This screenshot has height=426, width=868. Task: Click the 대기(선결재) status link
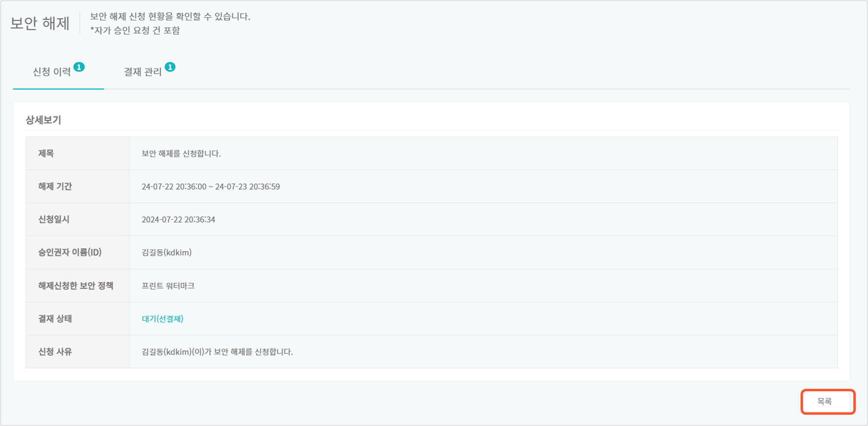162,319
